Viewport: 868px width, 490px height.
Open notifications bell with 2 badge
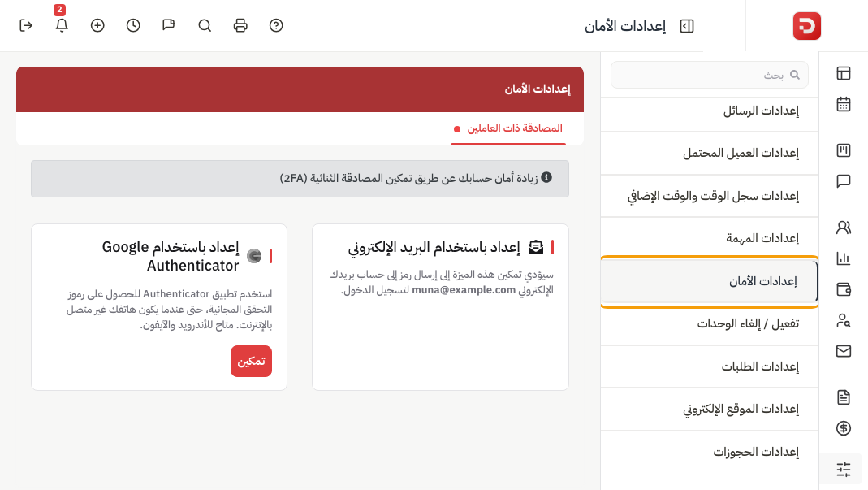(62, 25)
